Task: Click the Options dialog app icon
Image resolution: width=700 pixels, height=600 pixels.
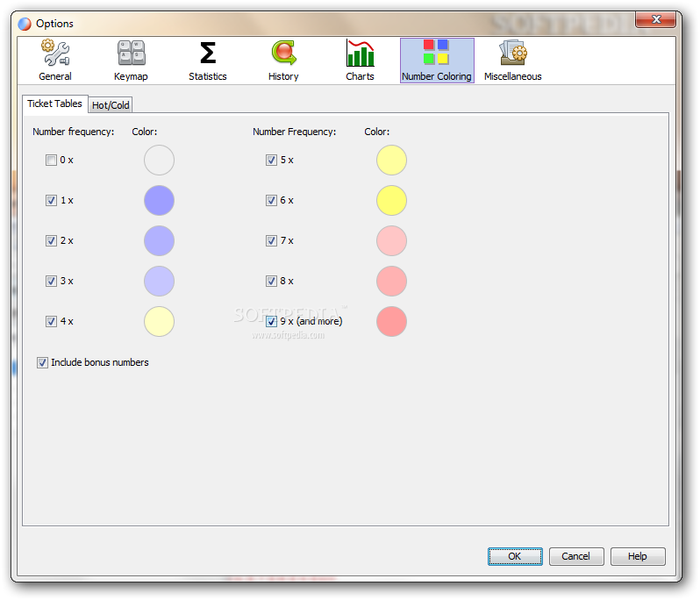Action: (x=25, y=24)
